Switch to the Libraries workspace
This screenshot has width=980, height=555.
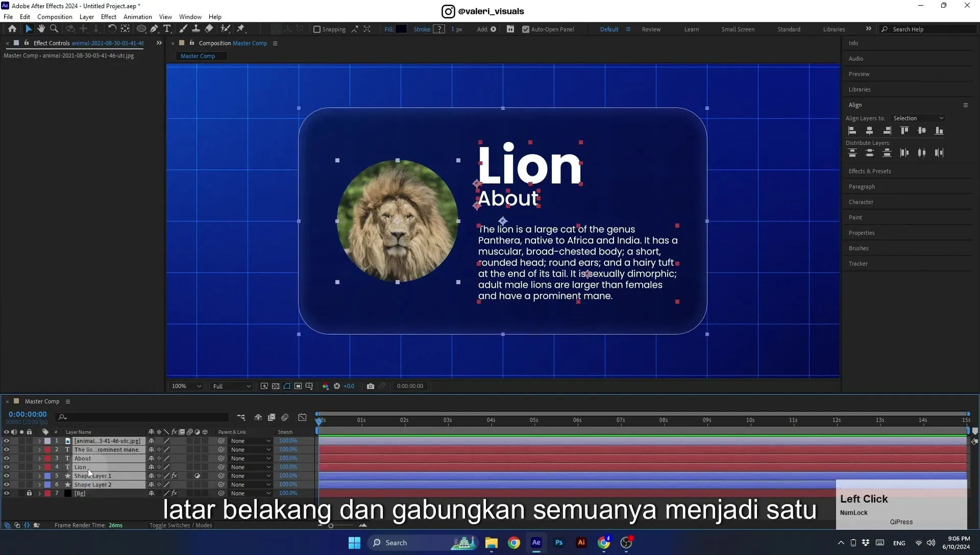pos(834,30)
